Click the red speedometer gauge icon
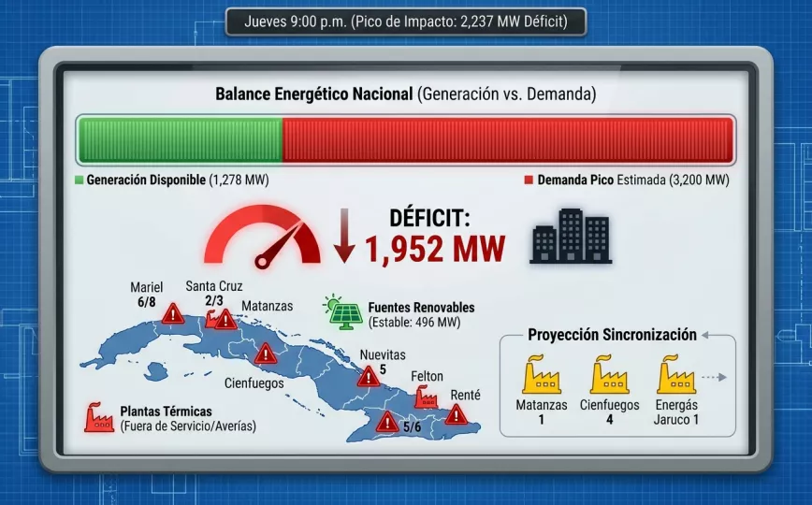The image size is (812, 505). (262, 237)
